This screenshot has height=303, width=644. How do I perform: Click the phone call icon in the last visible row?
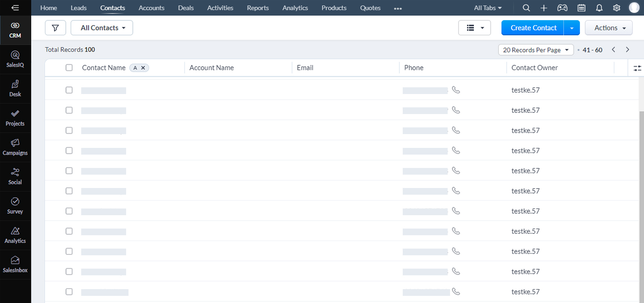pyautogui.click(x=456, y=291)
